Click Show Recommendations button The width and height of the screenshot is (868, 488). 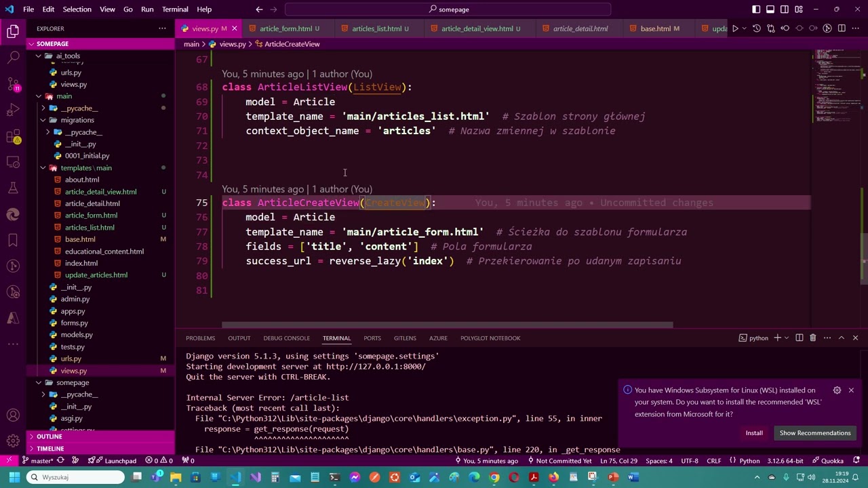coord(815,433)
